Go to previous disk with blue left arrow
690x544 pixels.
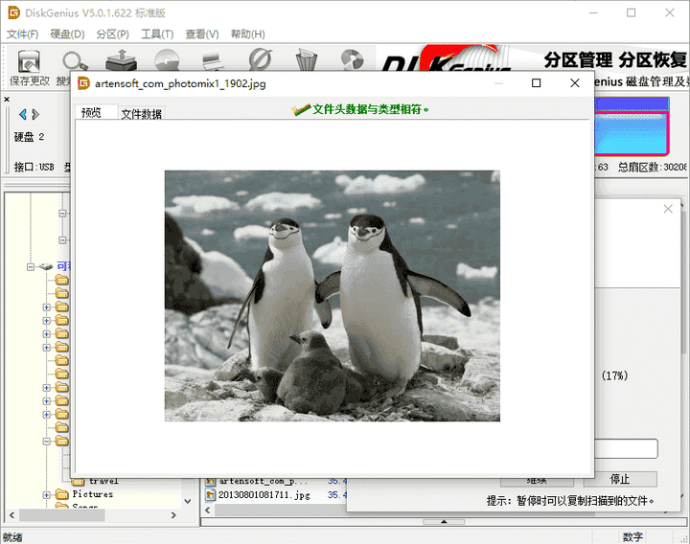[22, 115]
